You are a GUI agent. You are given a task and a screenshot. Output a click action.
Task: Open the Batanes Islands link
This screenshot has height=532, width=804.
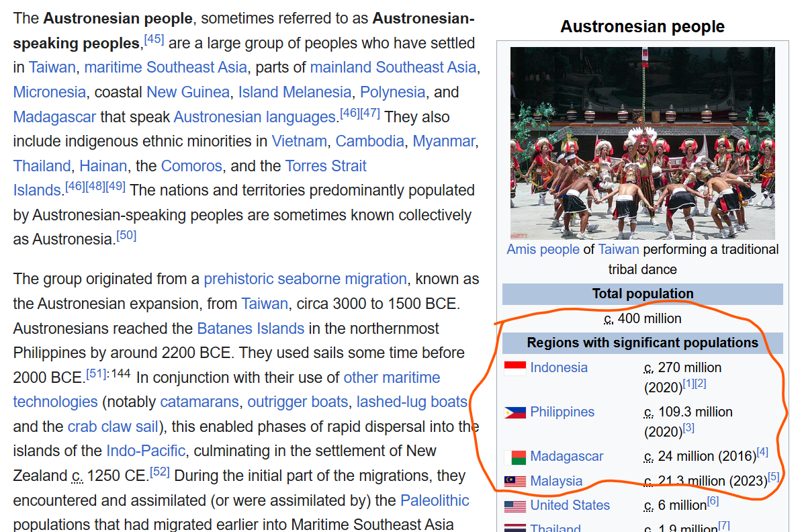pyautogui.click(x=251, y=328)
